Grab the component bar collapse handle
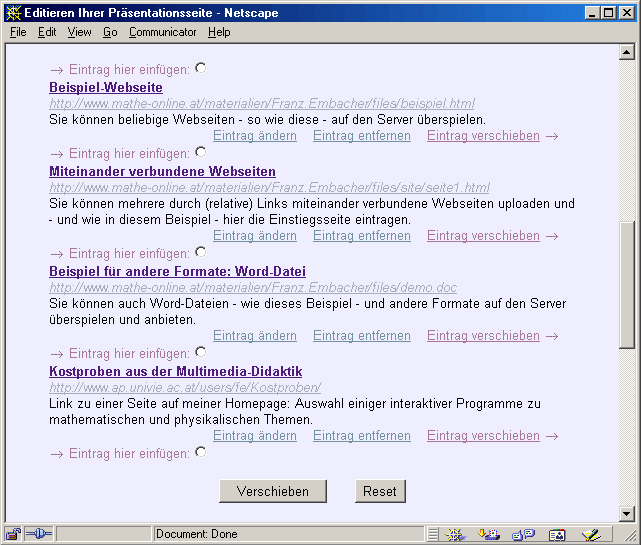 [x=432, y=534]
